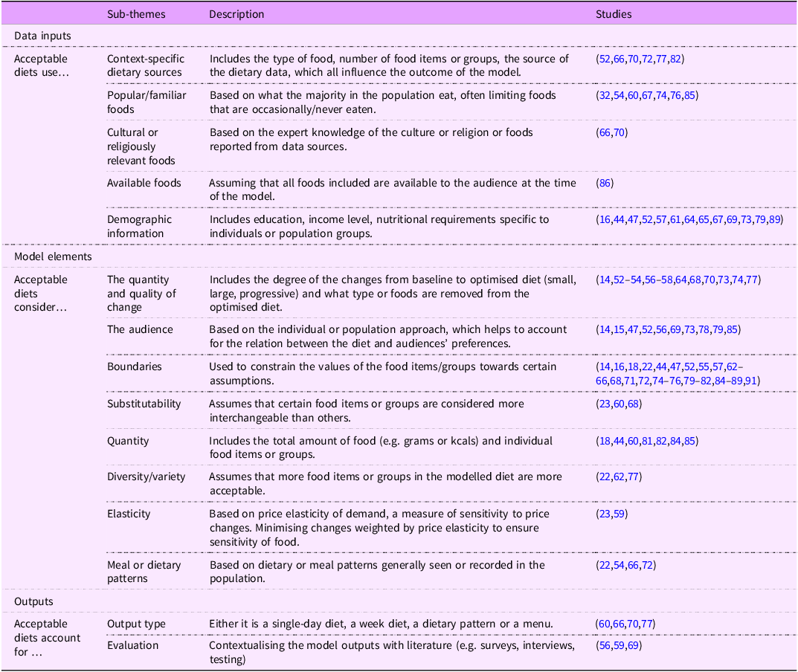Image resolution: width=798 pixels, height=672 pixels.
Task: Click the 'Substitutability' sub-theme cell
Action: click(144, 404)
